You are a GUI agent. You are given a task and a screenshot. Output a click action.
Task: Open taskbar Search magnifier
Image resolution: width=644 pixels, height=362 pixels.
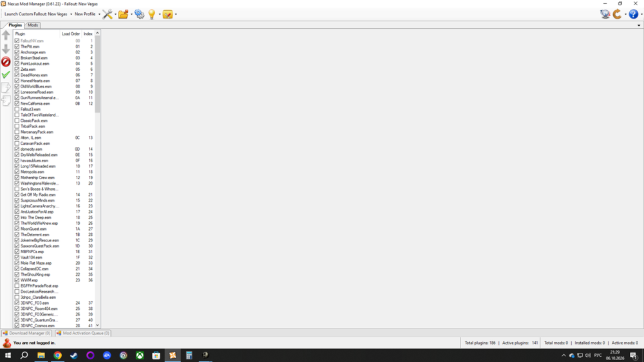[24, 356]
